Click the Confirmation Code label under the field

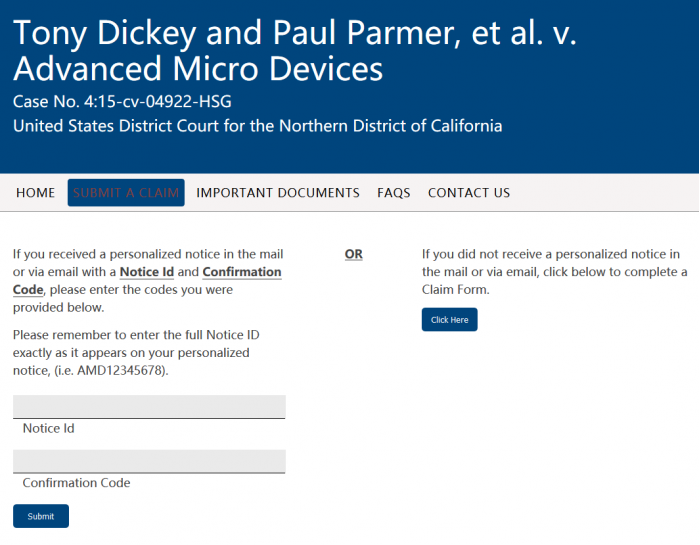pos(76,483)
